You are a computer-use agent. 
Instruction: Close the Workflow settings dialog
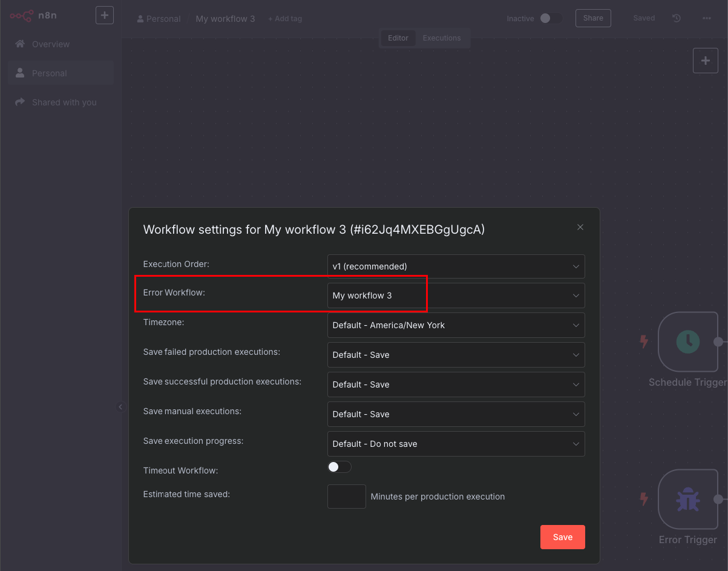[580, 227]
